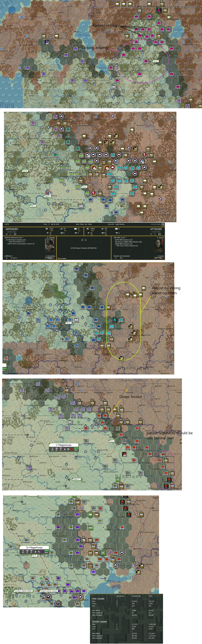Image resolution: width=202 pixels, height=644 pixels.
Task: Click the ATTACKER heading
Action: coord(156,229)
